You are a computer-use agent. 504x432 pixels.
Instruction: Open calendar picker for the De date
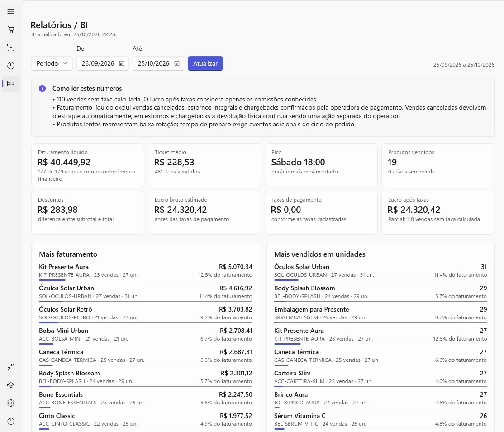[122, 63]
